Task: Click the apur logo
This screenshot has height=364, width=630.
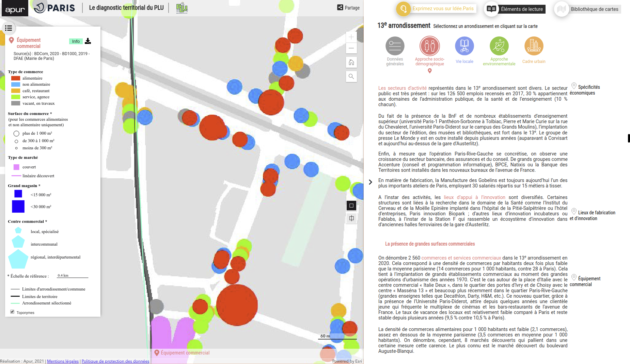Action: coord(15,9)
